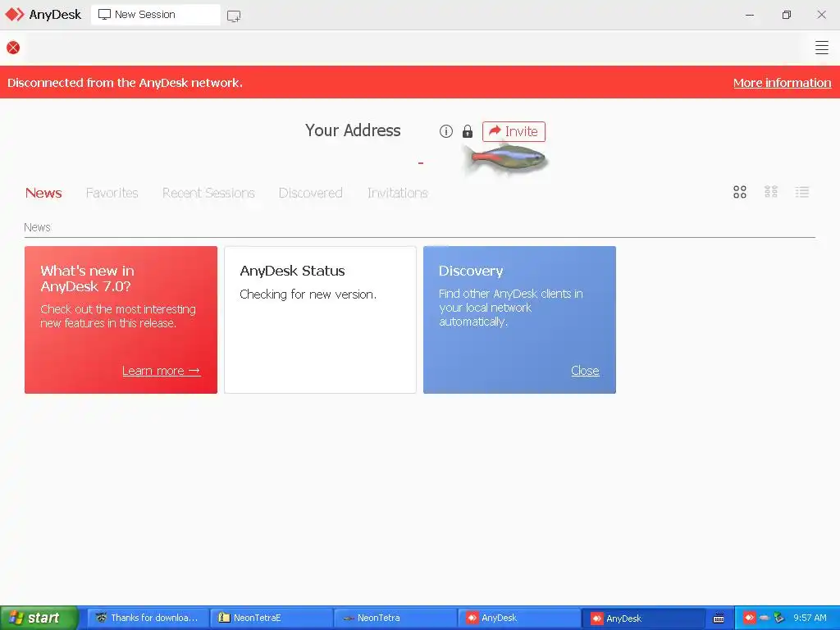This screenshot has height=630, width=840.
Task: Click the swimming neon tetra fish
Action: [x=508, y=158]
